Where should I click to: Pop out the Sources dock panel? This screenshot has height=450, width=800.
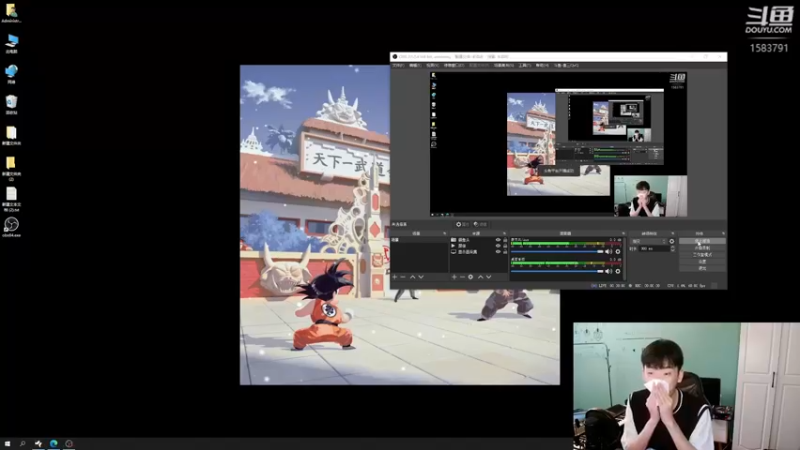[505, 233]
